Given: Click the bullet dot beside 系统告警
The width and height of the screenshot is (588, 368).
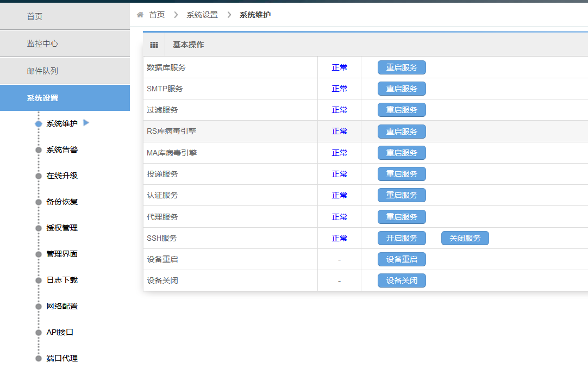Looking at the screenshot, I should pos(38,150).
